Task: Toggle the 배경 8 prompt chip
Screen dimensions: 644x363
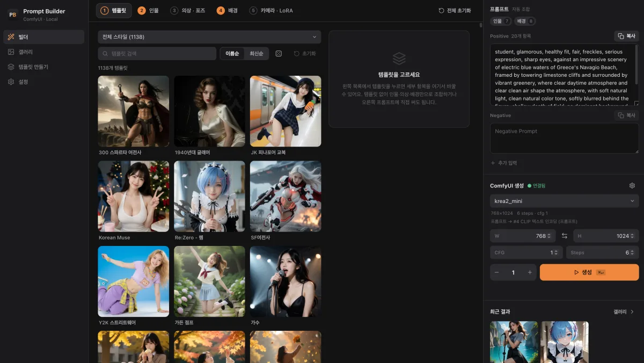Action: point(525,21)
